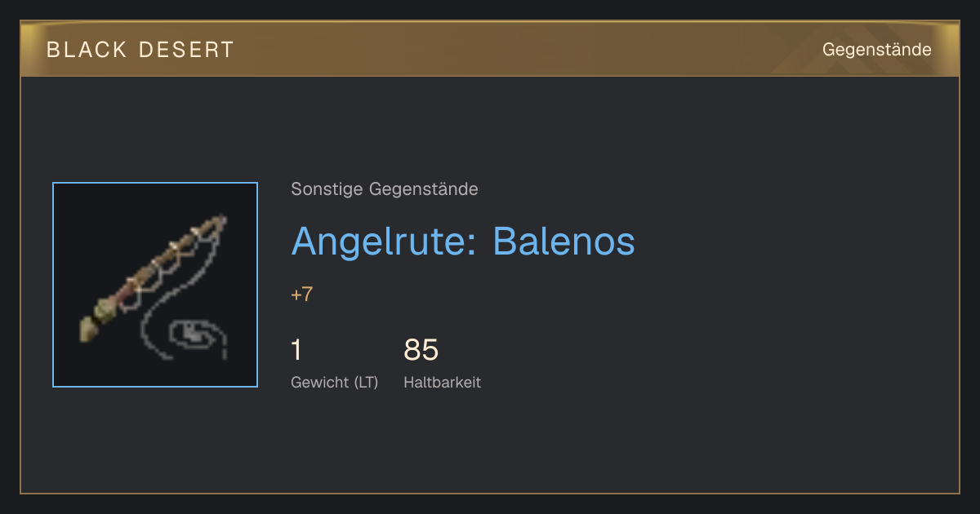The image size is (980, 514).
Task: Click the word Balenos in the title
Action: (563, 241)
